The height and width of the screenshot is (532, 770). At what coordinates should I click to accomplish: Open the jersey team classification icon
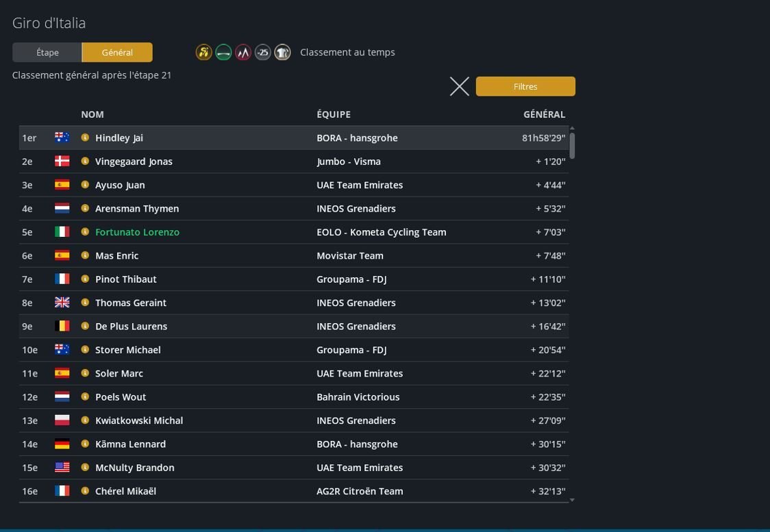point(282,53)
